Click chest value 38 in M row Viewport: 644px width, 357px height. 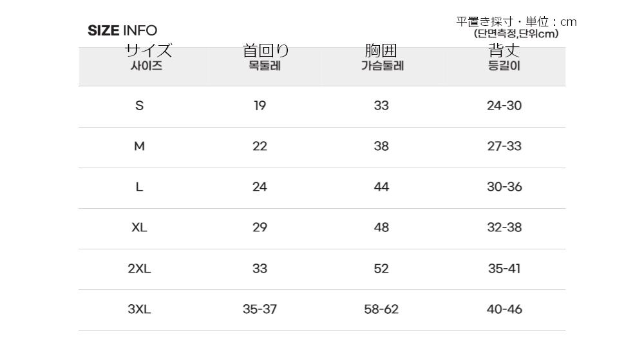coord(381,146)
